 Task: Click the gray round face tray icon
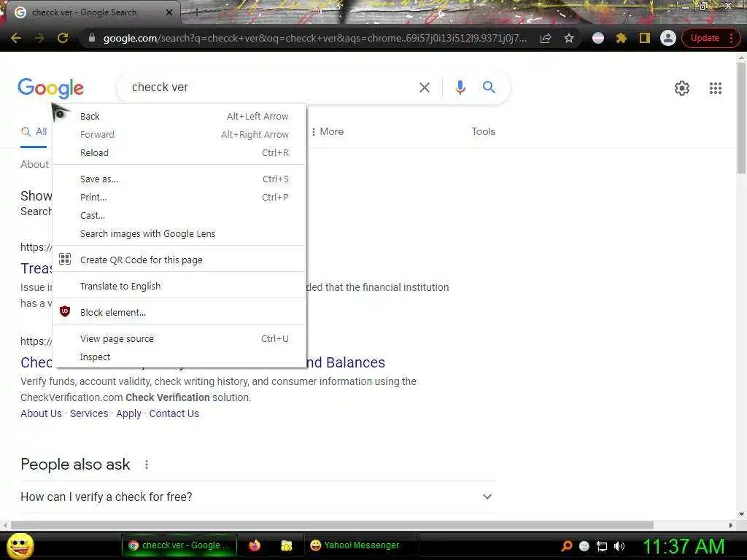coord(584,546)
